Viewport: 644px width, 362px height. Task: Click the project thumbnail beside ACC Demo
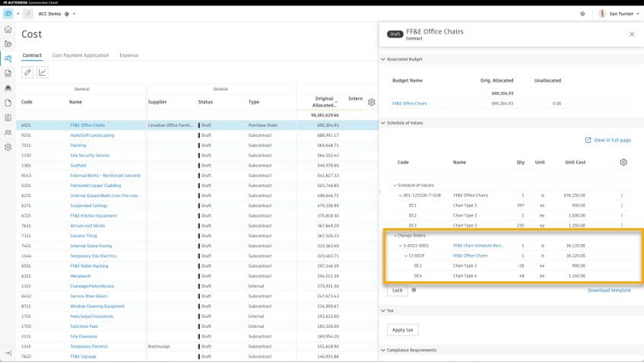[28, 14]
